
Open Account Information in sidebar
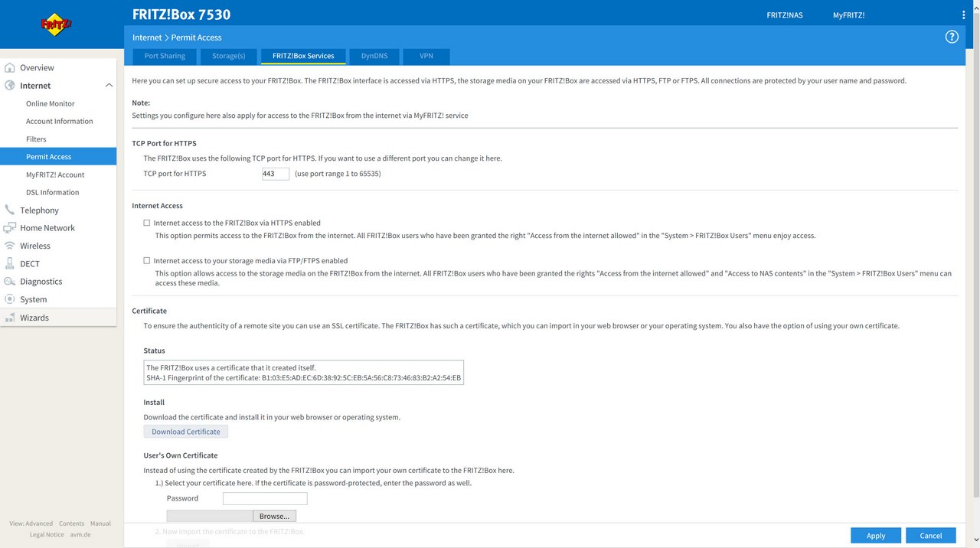(59, 121)
